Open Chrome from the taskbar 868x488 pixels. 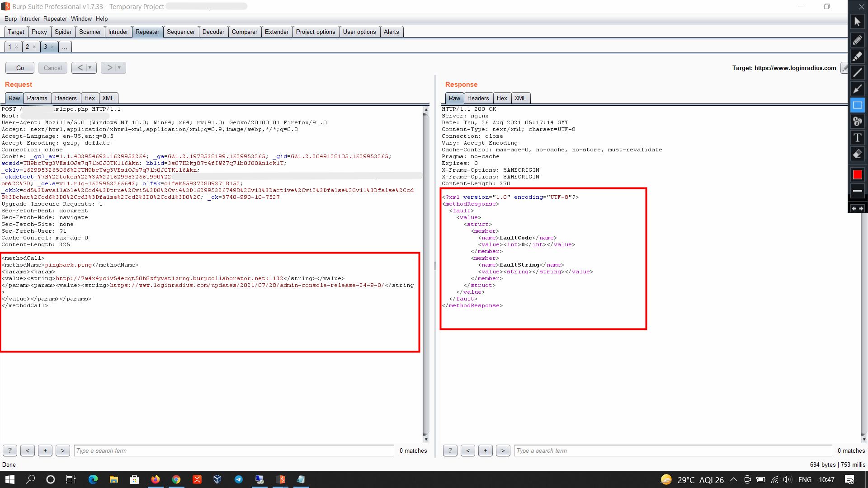click(x=176, y=479)
